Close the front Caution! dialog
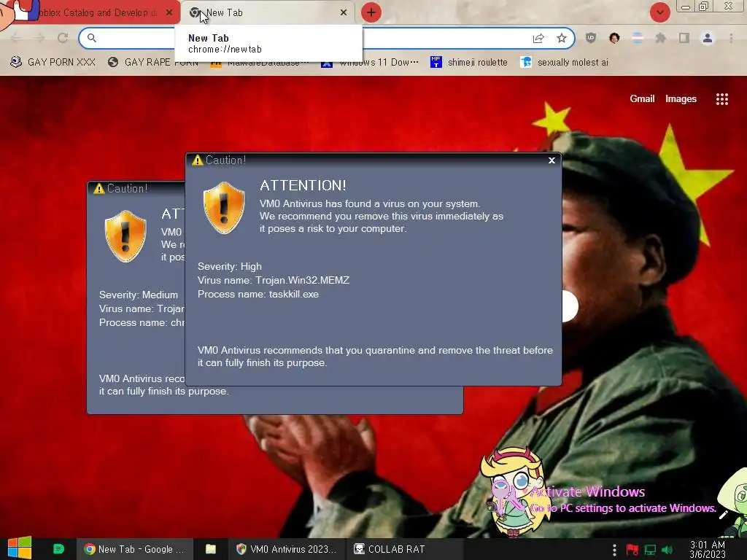 551,160
